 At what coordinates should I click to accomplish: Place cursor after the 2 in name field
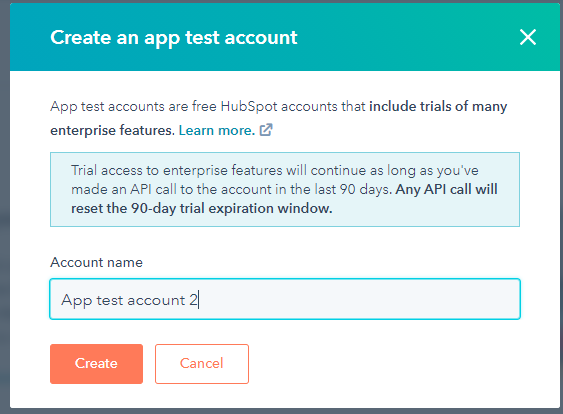[x=198, y=300]
